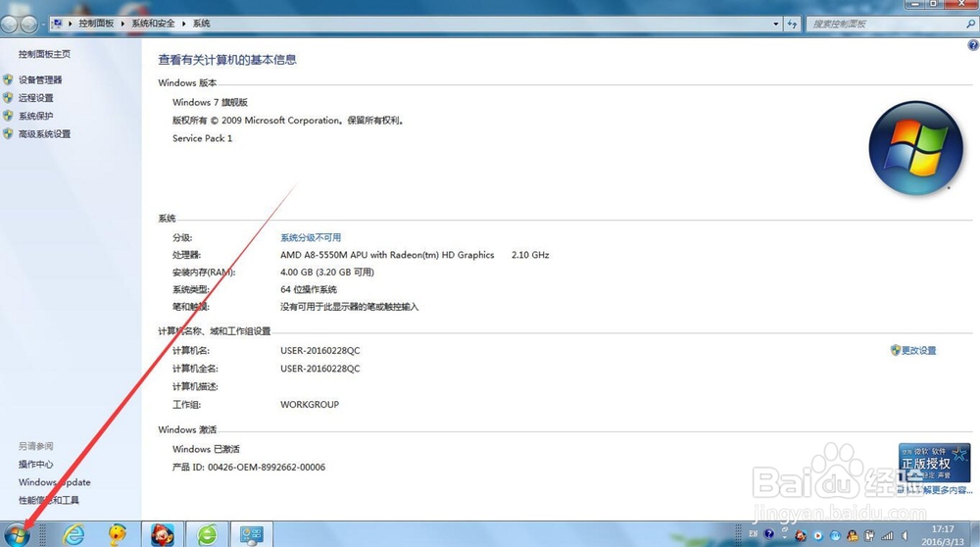Launch Internet Explorer from the taskbar
This screenshot has height=547, width=980.
pos(73,534)
